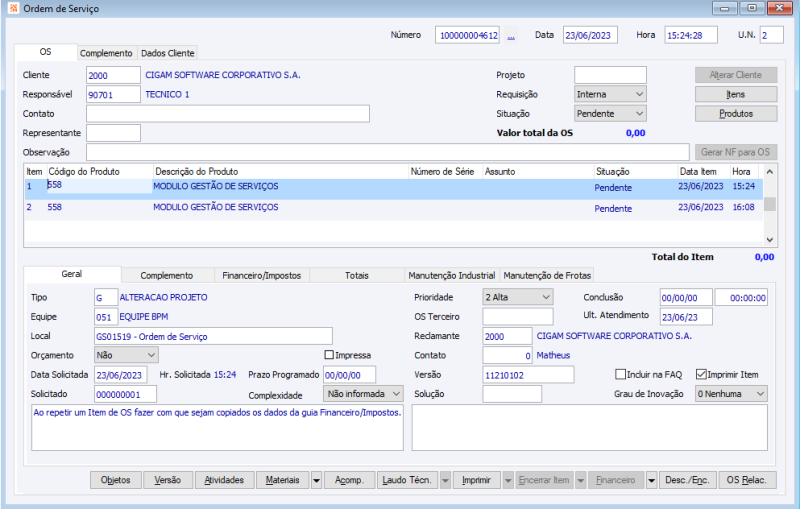
Task: Toggle the Impressa checkbox
Action: pos(329,354)
